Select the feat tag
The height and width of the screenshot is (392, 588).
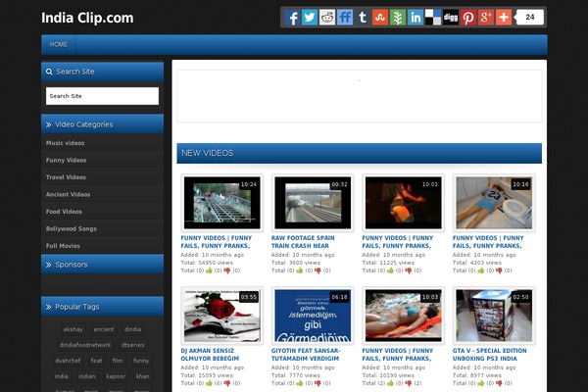coord(96,361)
